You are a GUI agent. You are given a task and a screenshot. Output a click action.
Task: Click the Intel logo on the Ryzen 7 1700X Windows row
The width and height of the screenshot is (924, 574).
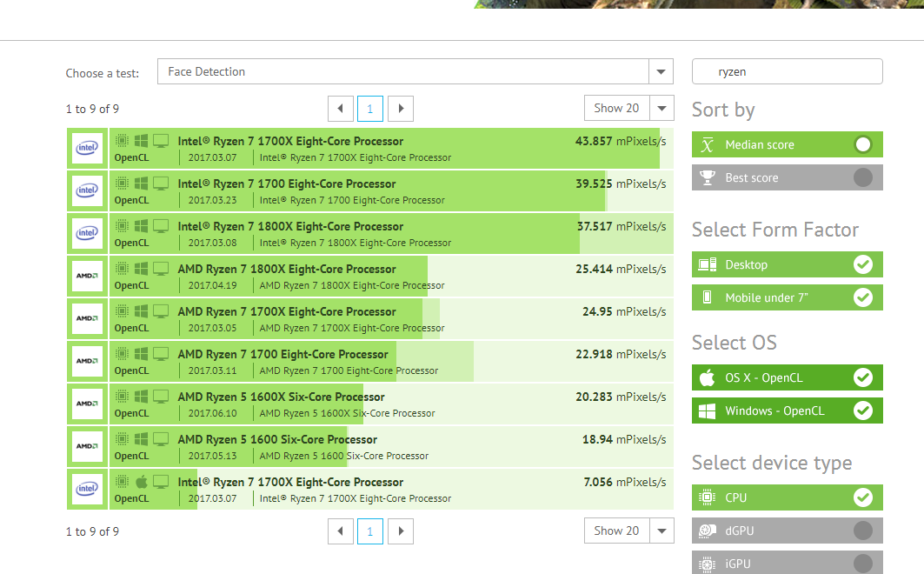coord(87,148)
